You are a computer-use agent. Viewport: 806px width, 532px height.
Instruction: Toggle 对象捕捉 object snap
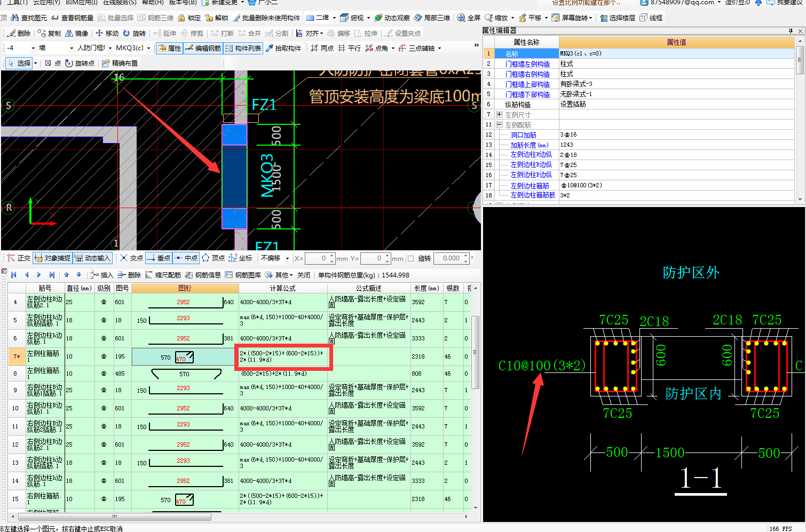tap(52, 258)
